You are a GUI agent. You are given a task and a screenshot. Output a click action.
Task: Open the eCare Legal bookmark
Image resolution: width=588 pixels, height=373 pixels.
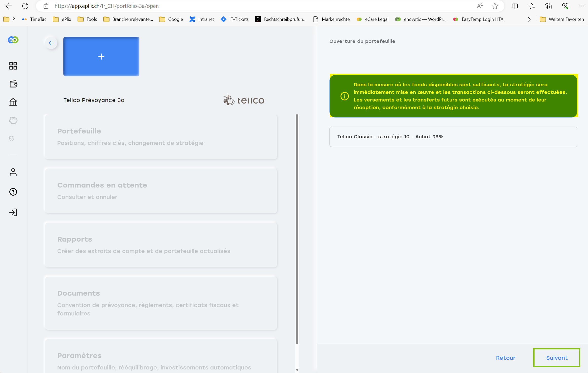click(x=372, y=19)
